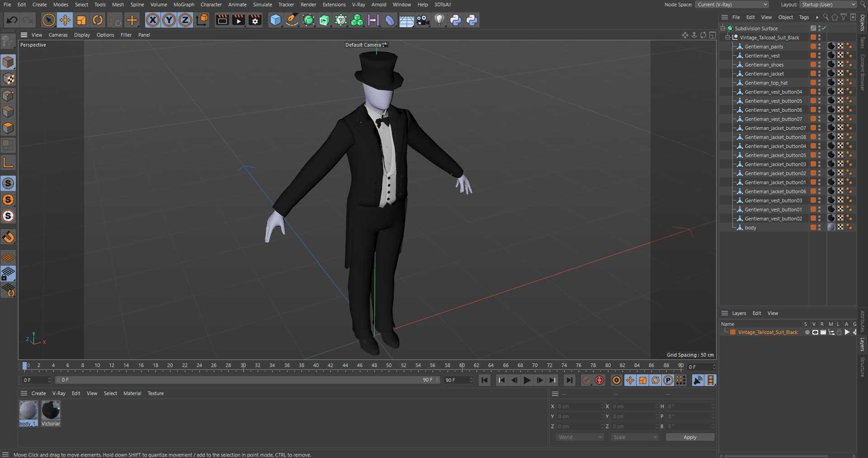Collapse Subdivision Surface tree node
The image size is (868, 458).
(x=723, y=28)
